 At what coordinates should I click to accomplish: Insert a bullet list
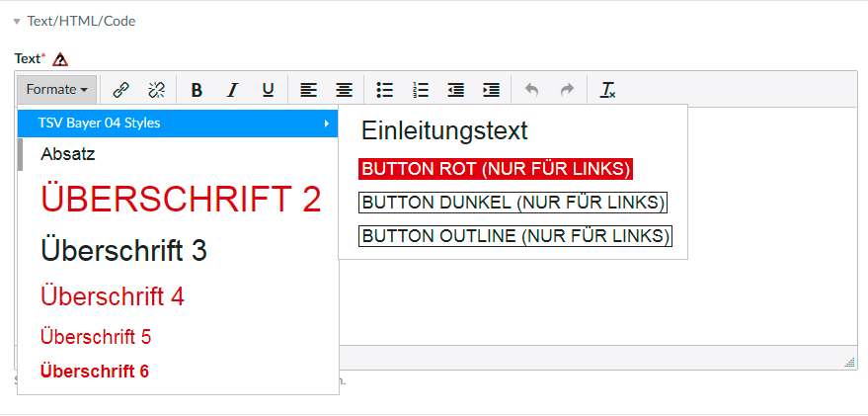385,90
